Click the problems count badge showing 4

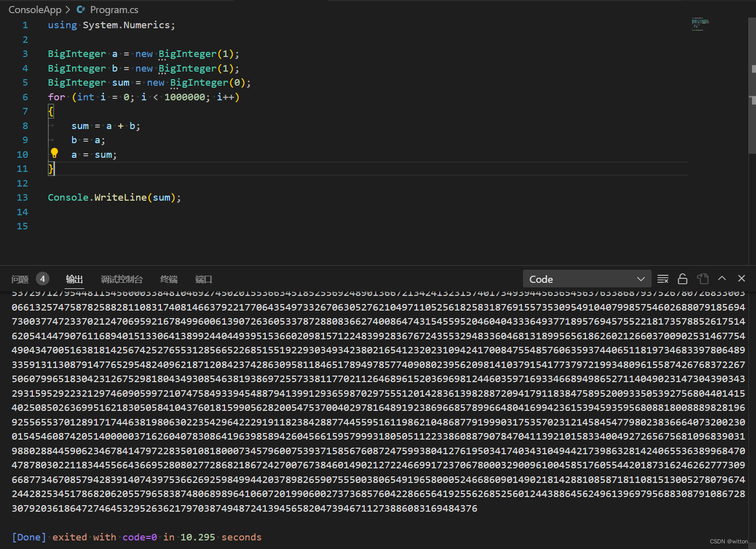pos(42,279)
